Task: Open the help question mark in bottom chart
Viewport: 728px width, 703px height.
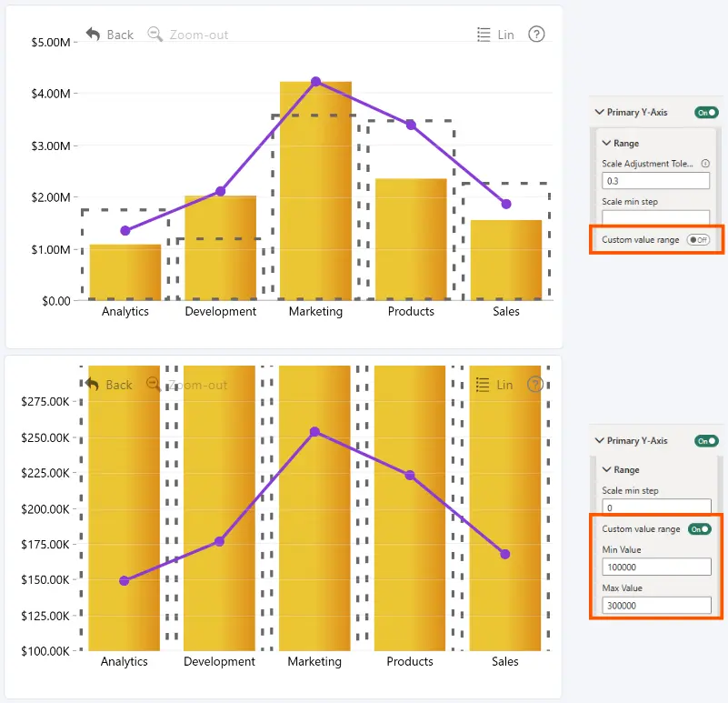Action: (x=535, y=385)
